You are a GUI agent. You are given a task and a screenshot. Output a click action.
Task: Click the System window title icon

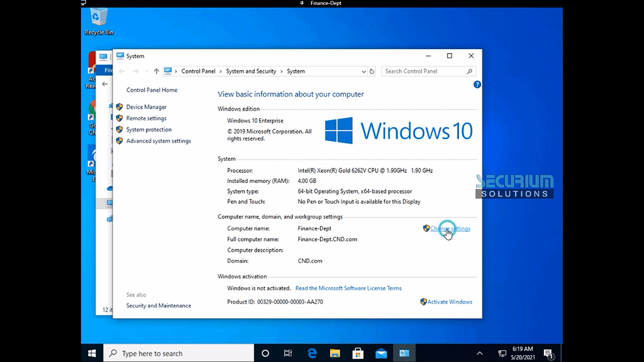pos(120,56)
